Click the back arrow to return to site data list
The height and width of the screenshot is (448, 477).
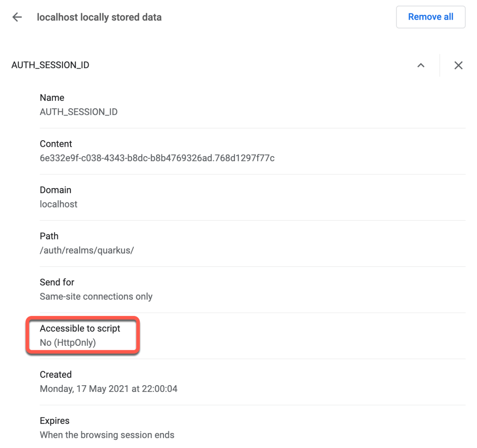[x=17, y=17]
